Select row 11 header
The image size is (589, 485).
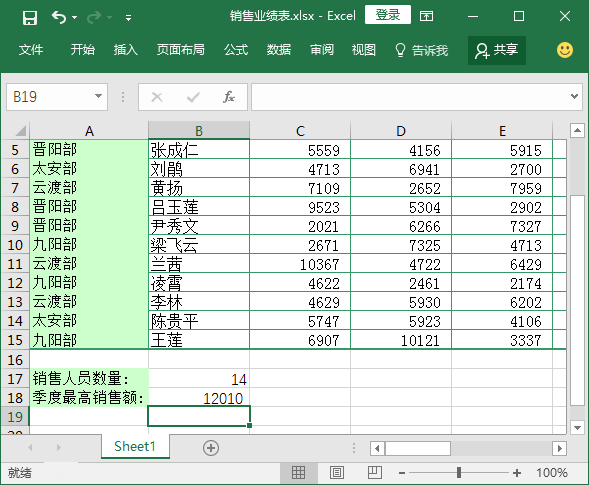click(15, 264)
